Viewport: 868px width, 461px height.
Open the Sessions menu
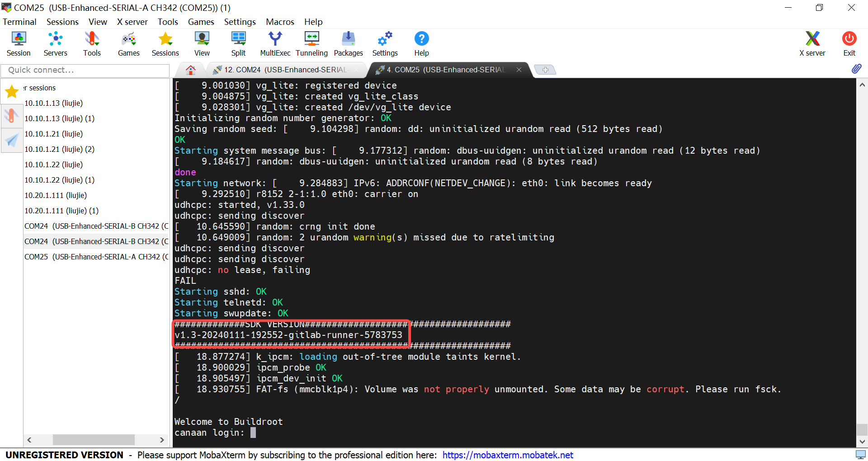(62, 22)
